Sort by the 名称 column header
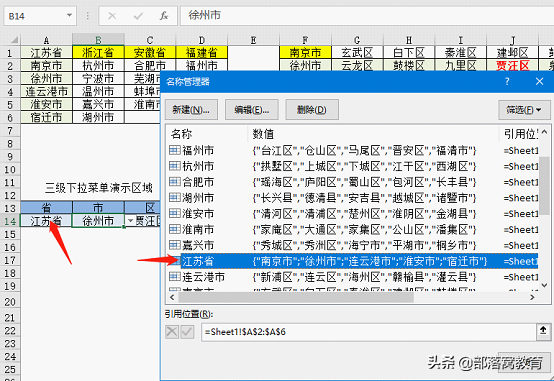Image resolution: width=554 pixels, height=381 pixels. 207,134
